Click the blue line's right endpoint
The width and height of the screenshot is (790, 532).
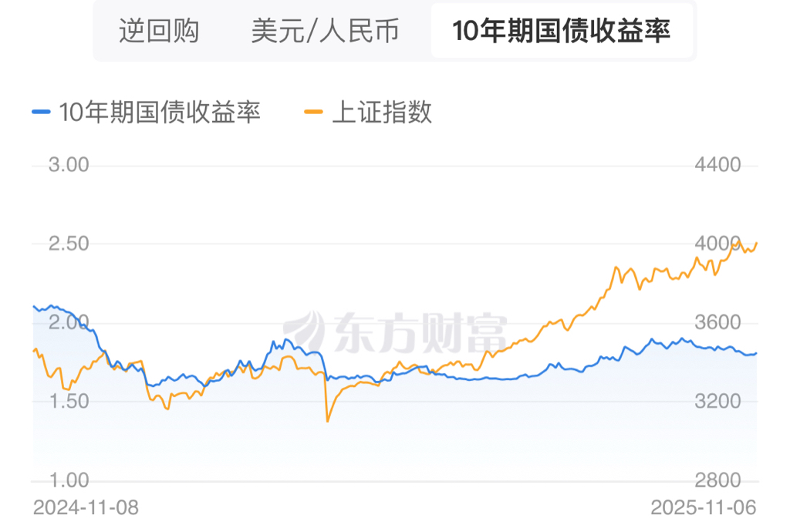pyautogui.click(x=757, y=353)
